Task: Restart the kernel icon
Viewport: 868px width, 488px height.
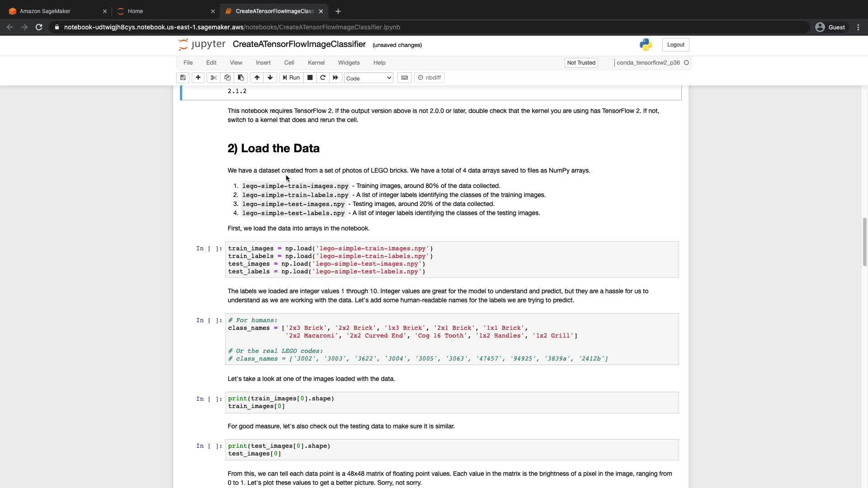Action: 323,78
